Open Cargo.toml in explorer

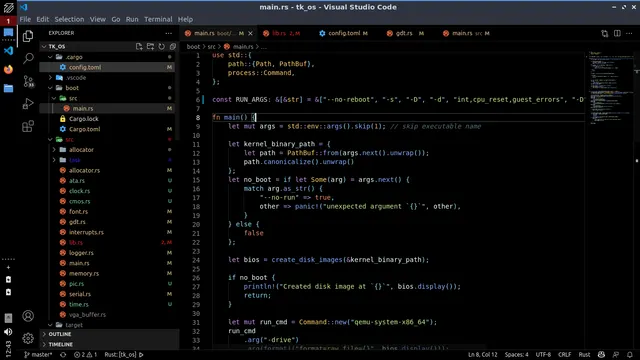(x=108, y=129)
